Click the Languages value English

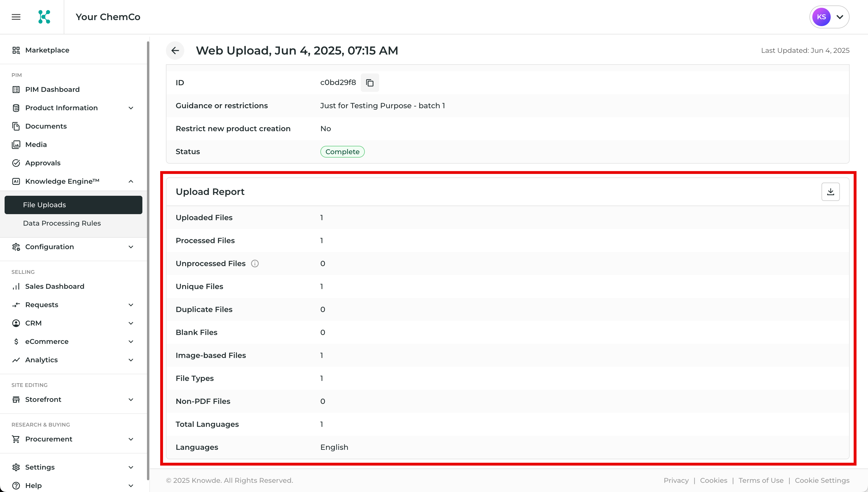334,448
